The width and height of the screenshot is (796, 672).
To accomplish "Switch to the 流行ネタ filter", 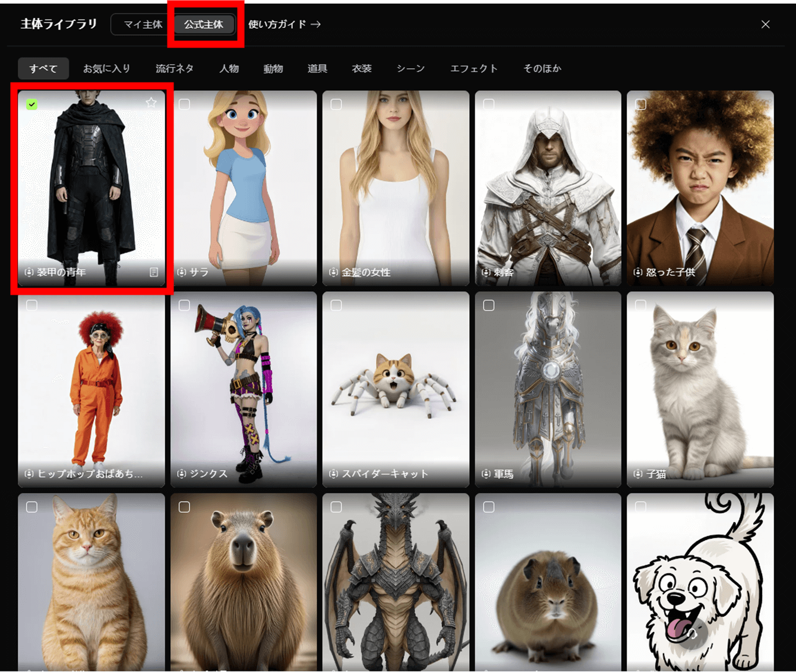I will (174, 68).
